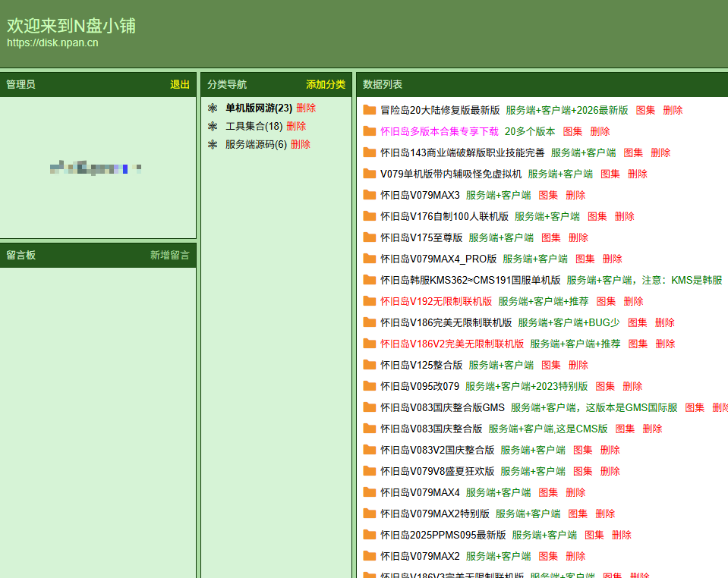Click the blurred administrator name in 管理员 panel

pyautogui.click(x=96, y=168)
